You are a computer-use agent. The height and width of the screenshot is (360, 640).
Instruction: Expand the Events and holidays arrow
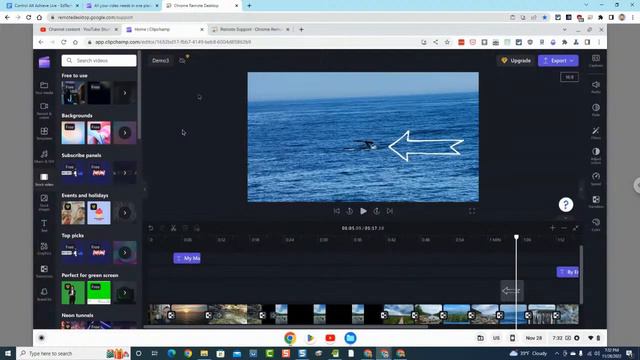(x=125, y=213)
